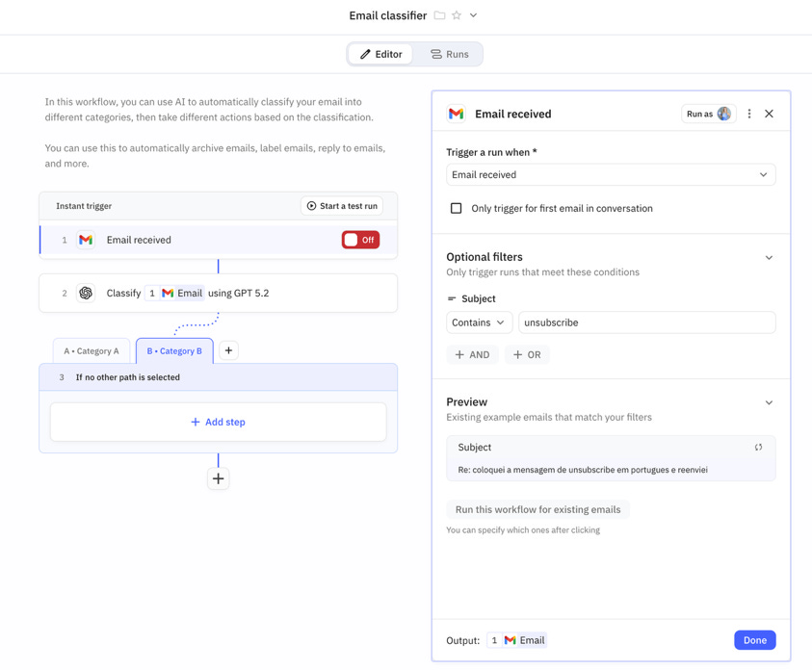The height and width of the screenshot is (670, 812).
Task: Click the Gmail icon on step 1
Action: 86,240
